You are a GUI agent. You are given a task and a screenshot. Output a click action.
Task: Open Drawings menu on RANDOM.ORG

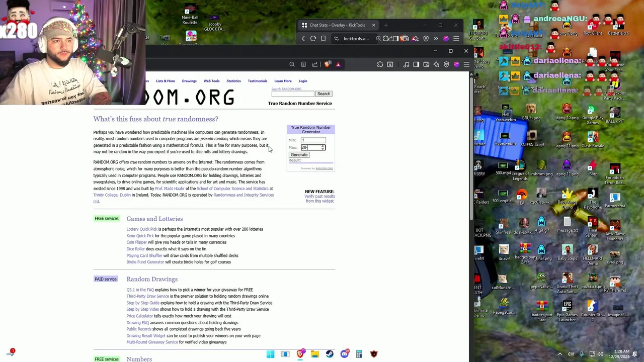tap(189, 81)
